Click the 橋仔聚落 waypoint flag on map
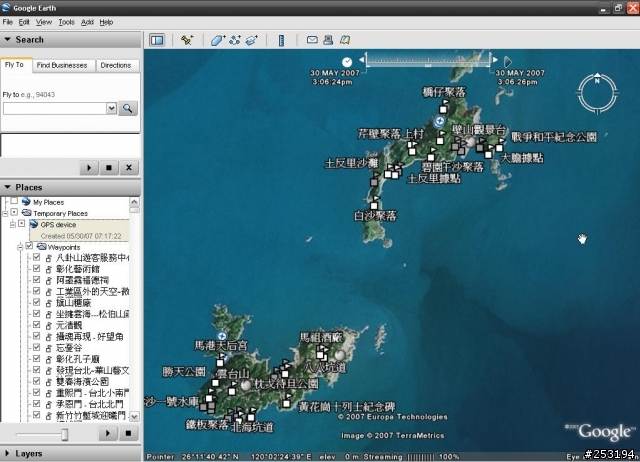The height and width of the screenshot is (462, 640). point(443,107)
